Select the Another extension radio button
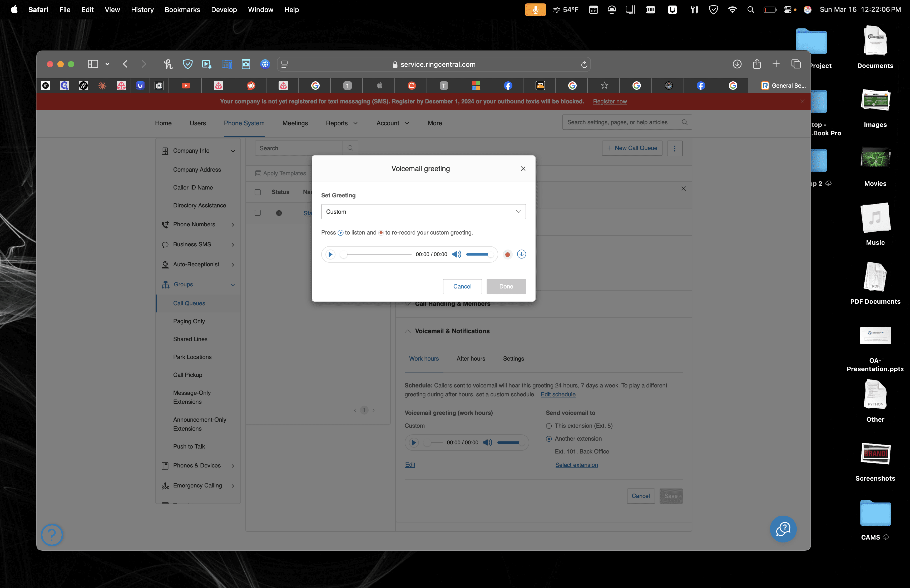This screenshot has width=910, height=588. coord(549,439)
